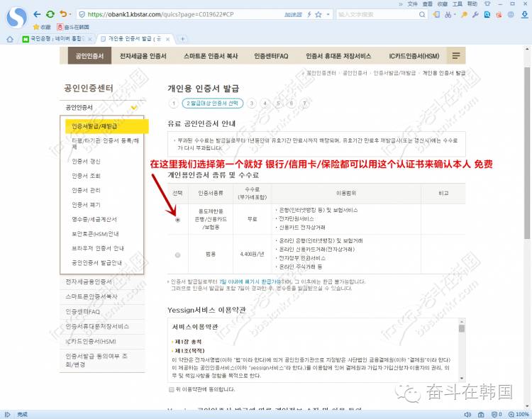Click the gold key password icon

(x=464, y=15)
